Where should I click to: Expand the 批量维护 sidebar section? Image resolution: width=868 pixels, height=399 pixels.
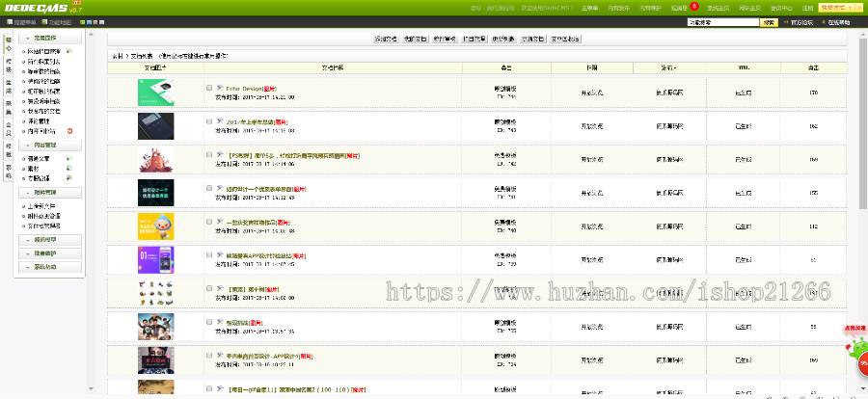click(50, 253)
